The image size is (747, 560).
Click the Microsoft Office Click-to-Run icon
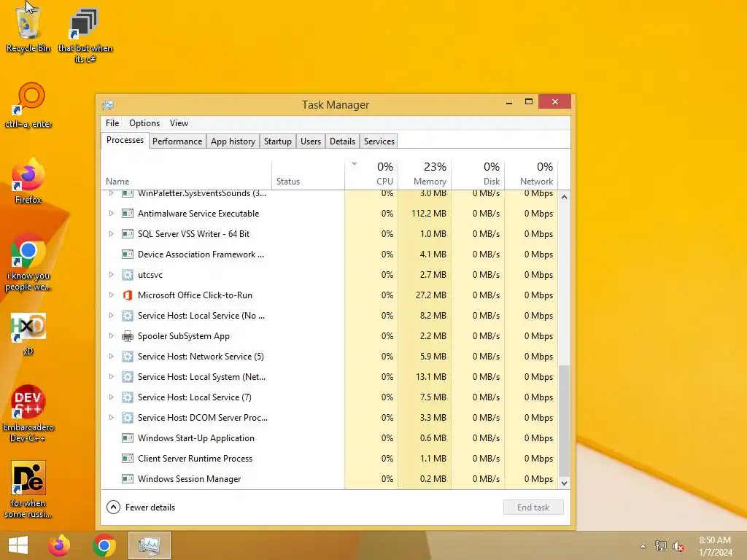pos(127,295)
